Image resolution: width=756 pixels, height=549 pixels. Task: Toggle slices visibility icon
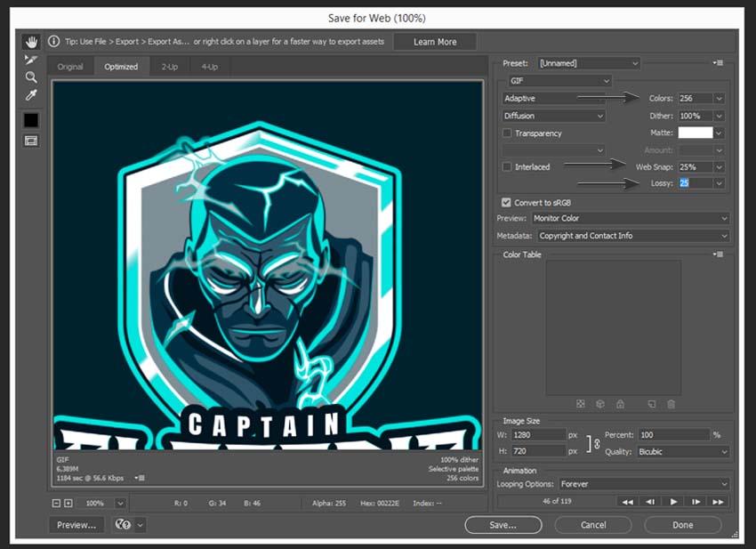31,141
